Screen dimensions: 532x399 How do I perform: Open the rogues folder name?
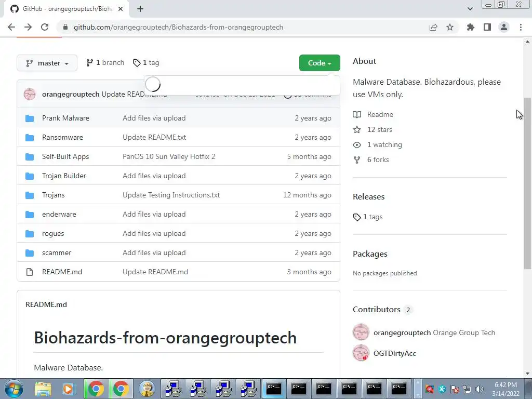pyautogui.click(x=53, y=233)
